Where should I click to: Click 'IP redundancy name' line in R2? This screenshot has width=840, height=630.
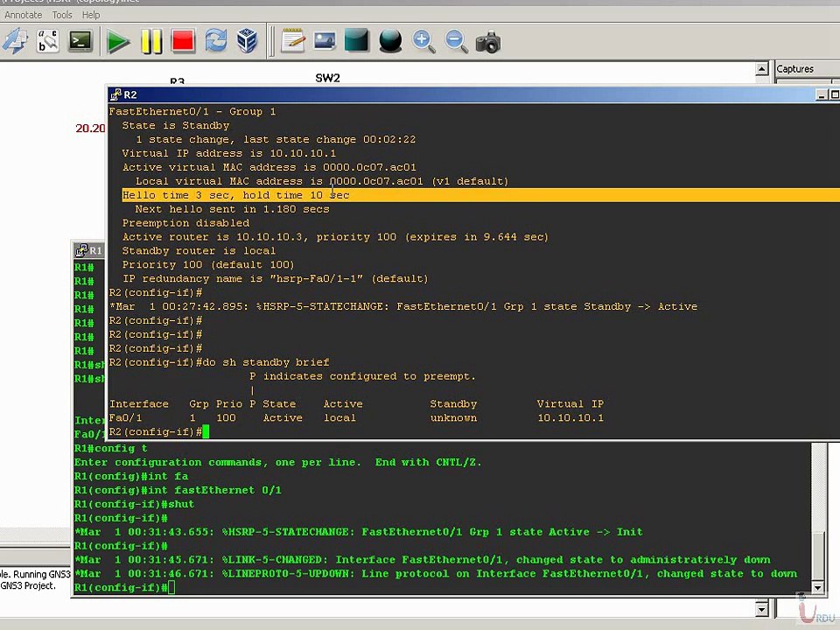(x=276, y=278)
